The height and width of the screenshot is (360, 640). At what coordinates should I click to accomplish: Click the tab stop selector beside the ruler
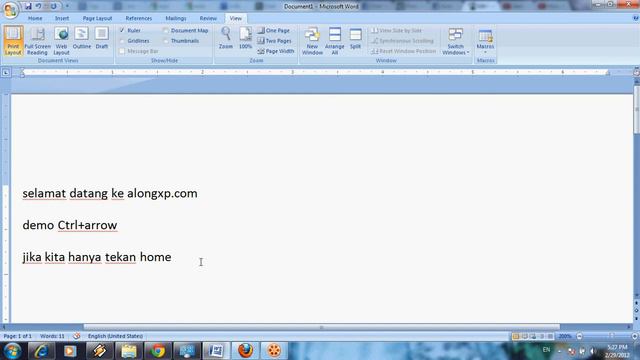6,73
